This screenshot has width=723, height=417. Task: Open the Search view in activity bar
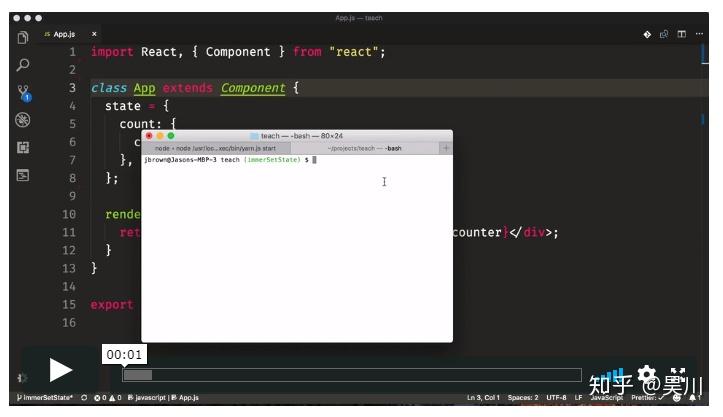[x=23, y=65]
